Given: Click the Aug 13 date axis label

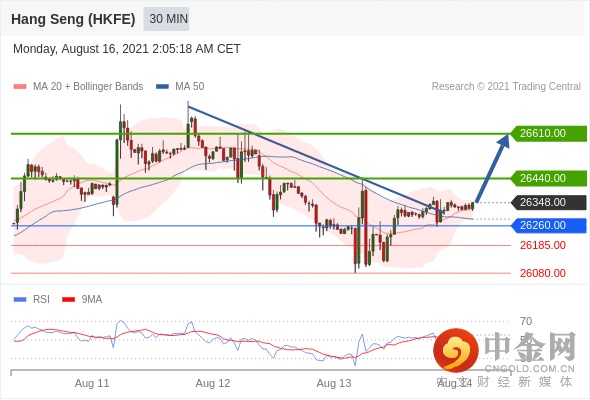Looking at the screenshot, I should coord(334,383).
